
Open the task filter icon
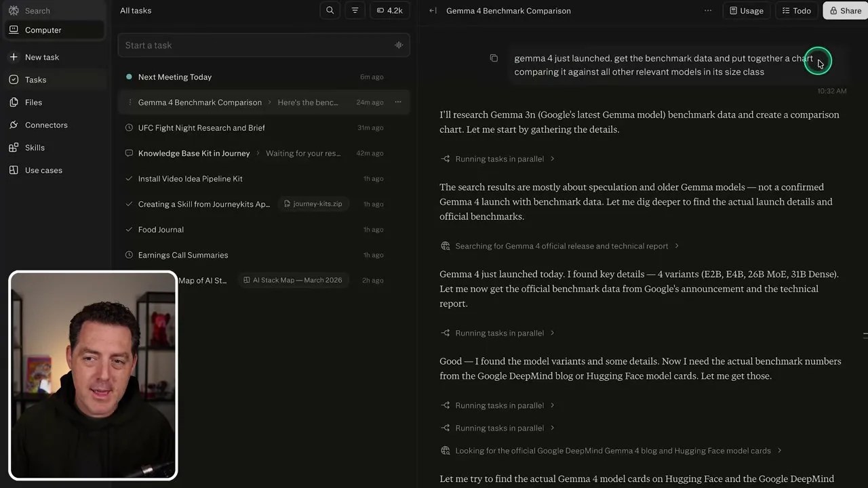[355, 10]
